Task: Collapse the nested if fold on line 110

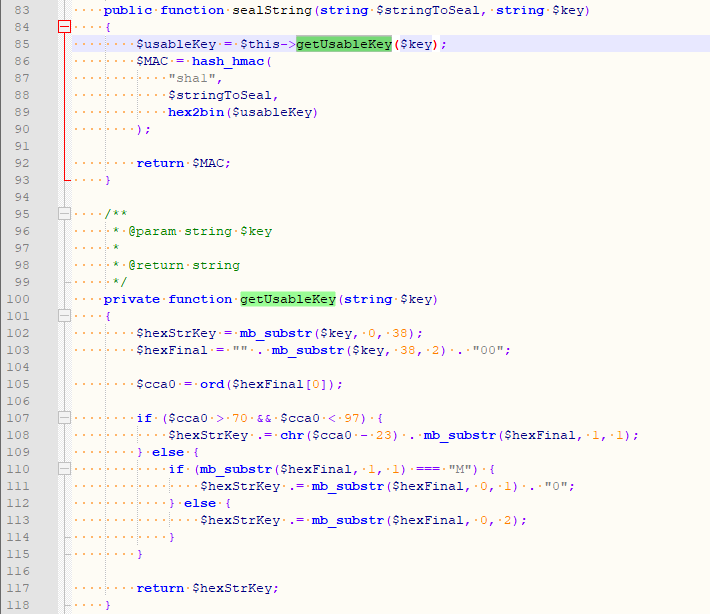Action: 65,469
